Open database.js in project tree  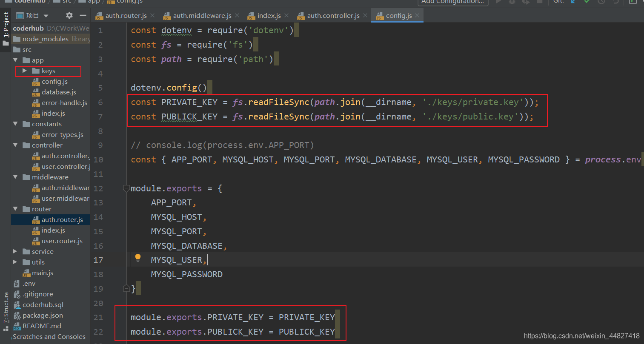59,92
